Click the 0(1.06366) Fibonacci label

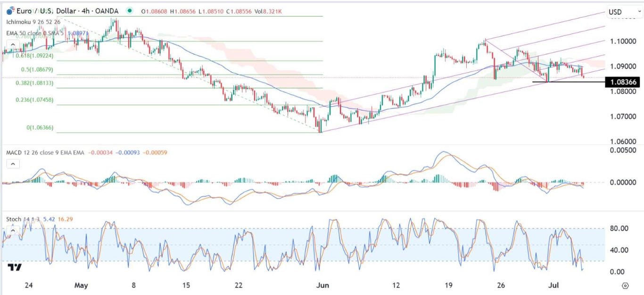pyautogui.click(x=41, y=127)
